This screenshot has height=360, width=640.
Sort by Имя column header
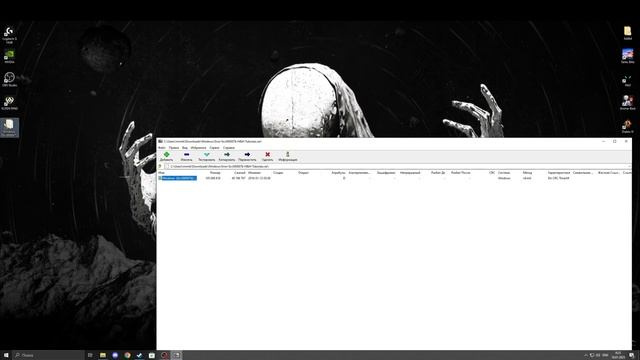coord(162,173)
